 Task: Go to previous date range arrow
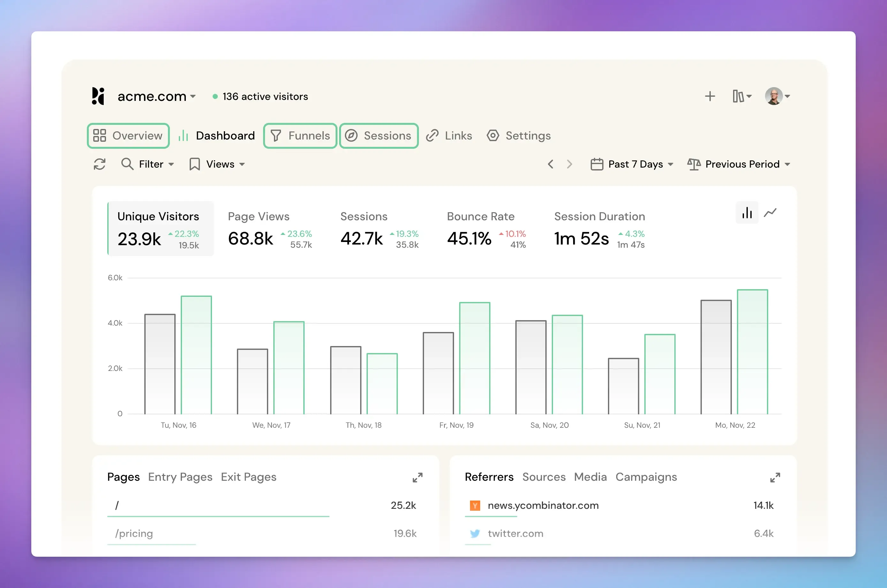(x=550, y=164)
